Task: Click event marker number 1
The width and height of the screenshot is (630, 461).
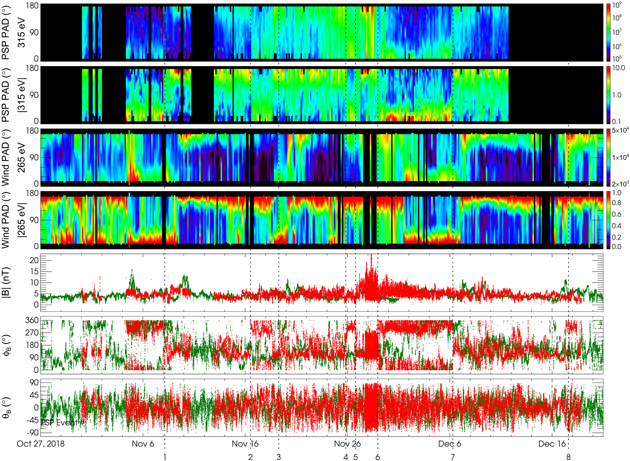Action: coord(164,456)
